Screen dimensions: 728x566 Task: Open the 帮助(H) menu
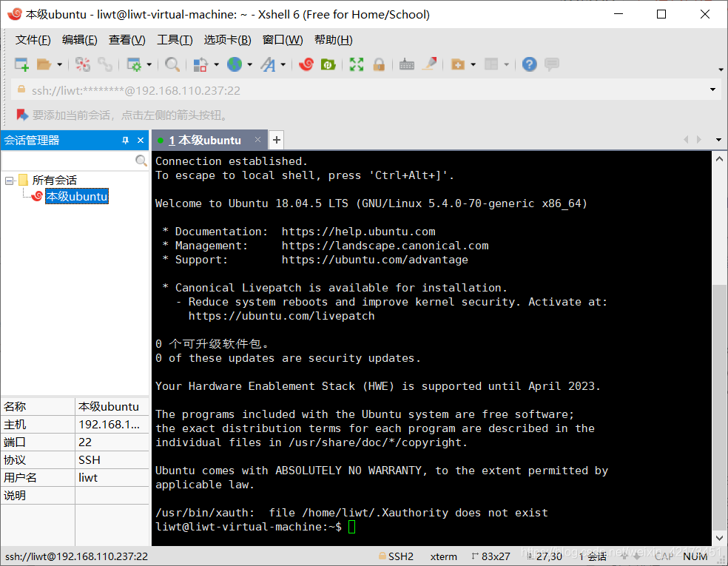[334, 40]
